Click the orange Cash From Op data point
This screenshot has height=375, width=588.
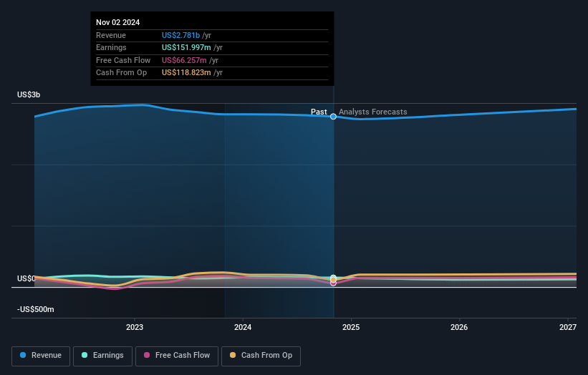(333, 280)
